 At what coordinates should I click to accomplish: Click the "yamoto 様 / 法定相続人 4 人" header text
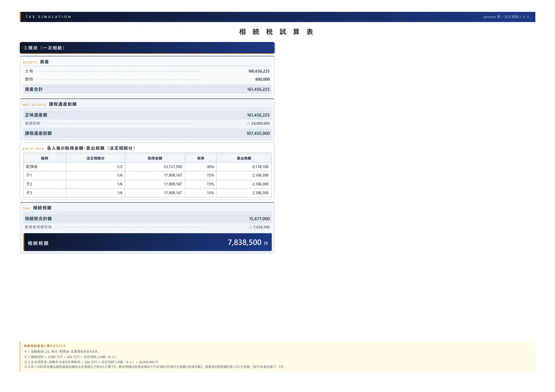[x=506, y=17]
